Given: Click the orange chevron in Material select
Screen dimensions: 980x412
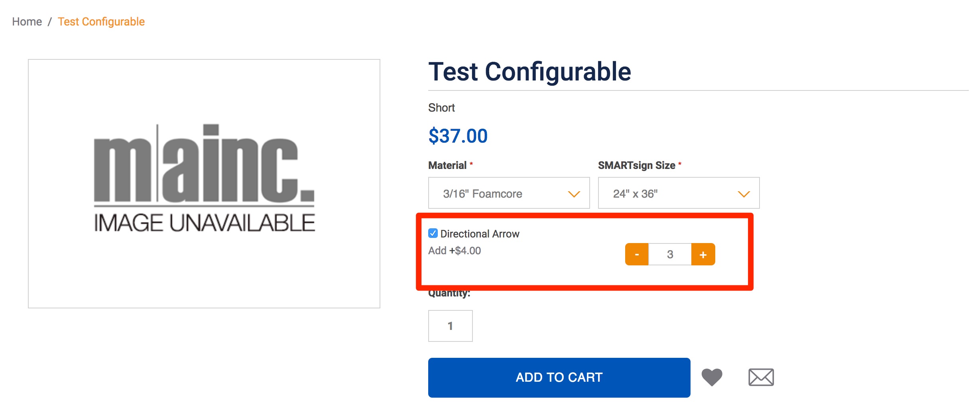Looking at the screenshot, I should (574, 194).
